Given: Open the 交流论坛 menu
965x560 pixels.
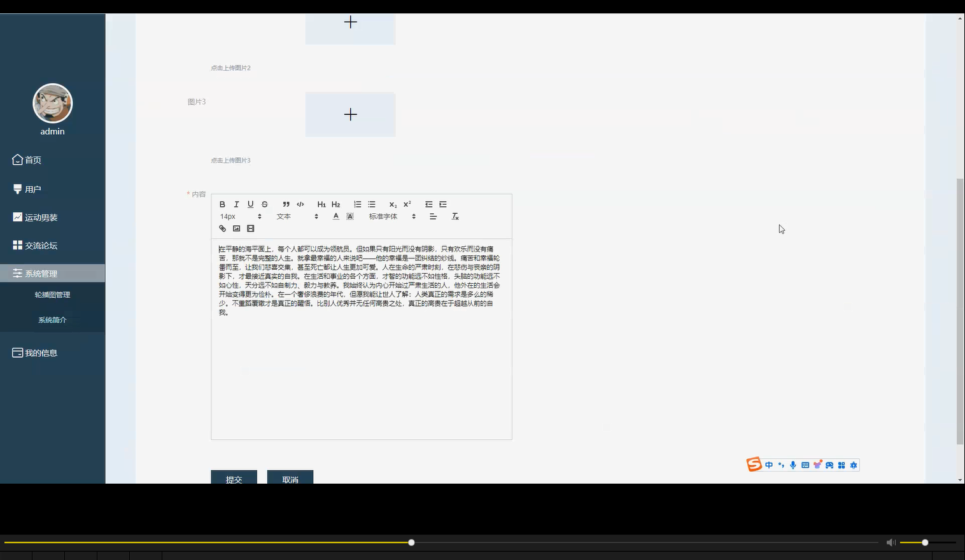Looking at the screenshot, I should [52, 245].
